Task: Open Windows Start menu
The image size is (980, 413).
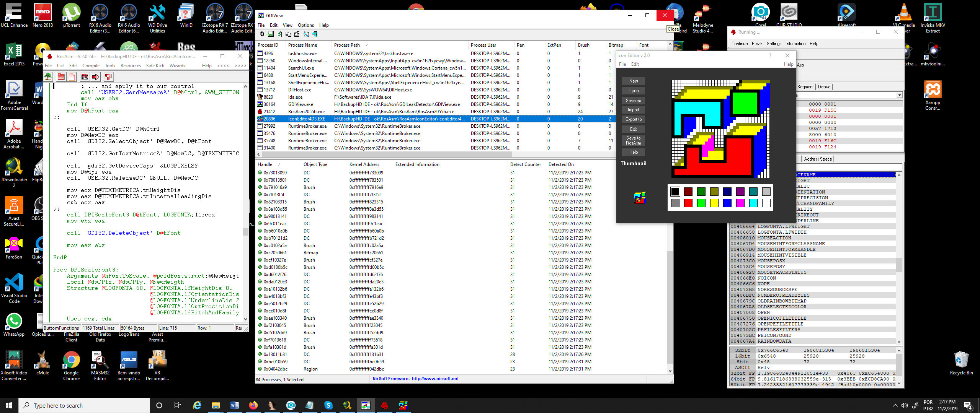Action: pos(9,405)
